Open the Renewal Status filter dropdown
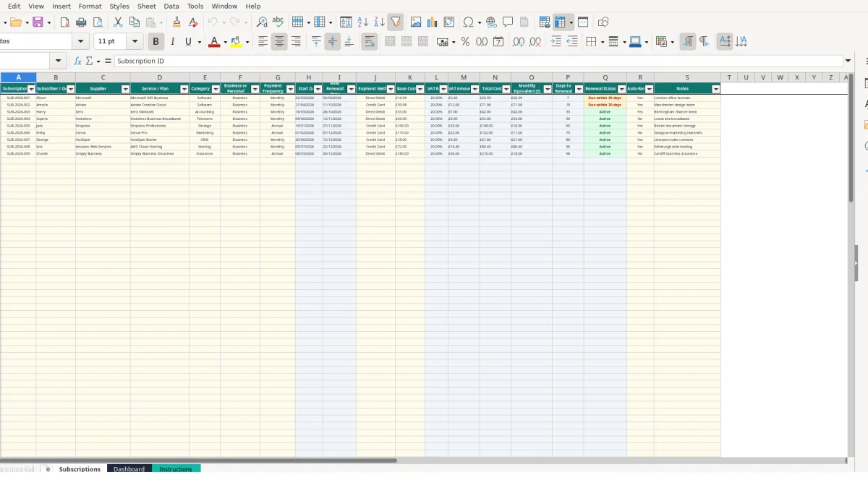This screenshot has height=488, width=868. coord(622,89)
